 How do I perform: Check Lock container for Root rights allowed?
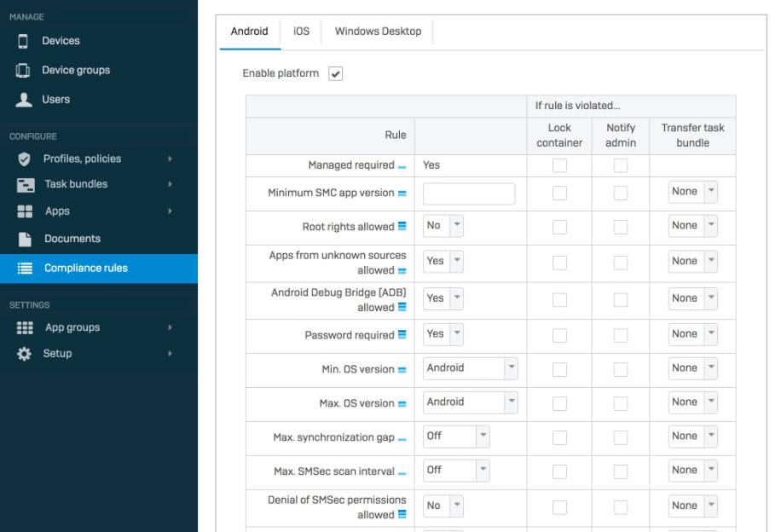click(559, 227)
